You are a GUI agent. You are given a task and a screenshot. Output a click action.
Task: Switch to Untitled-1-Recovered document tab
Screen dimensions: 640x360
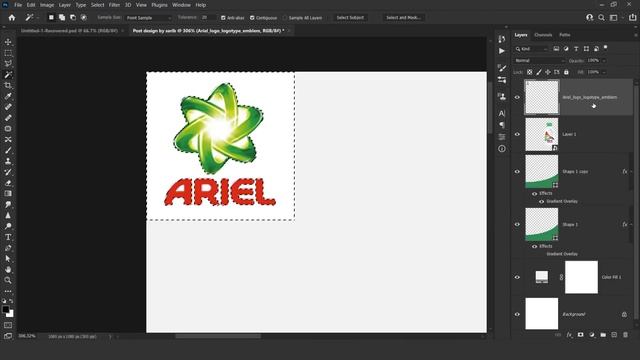(69, 31)
